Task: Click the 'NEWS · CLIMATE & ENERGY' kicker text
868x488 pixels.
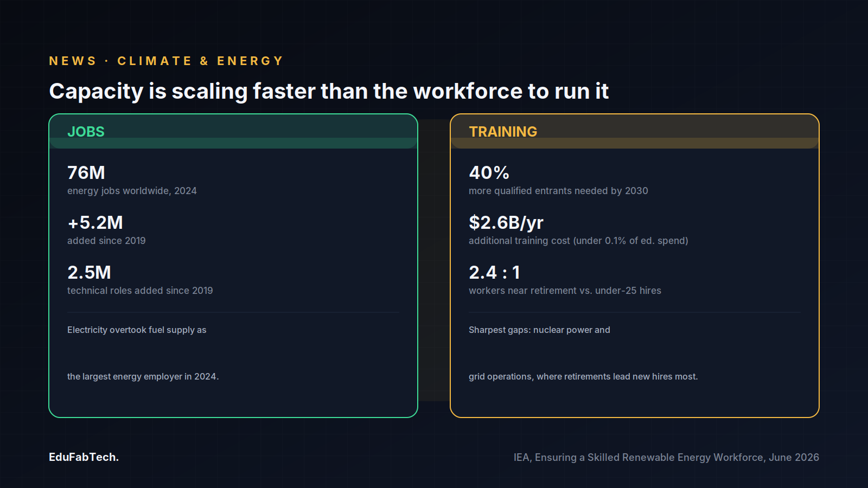Action: 166,61
